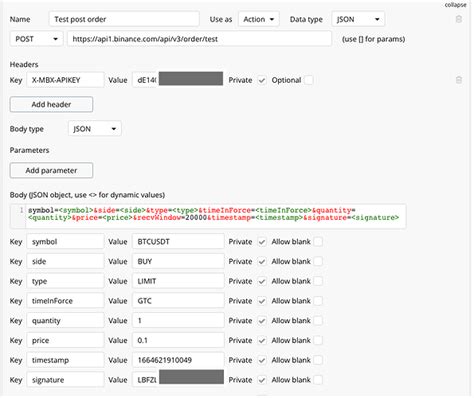Click the 'Parameters' section label
474x398 pixels.
click(29, 150)
